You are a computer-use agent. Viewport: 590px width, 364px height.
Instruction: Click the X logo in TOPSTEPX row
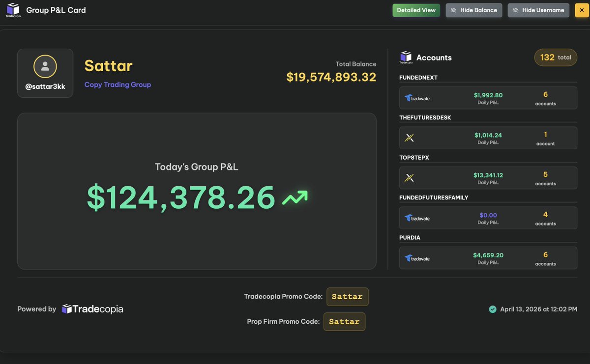(x=409, y=178)
